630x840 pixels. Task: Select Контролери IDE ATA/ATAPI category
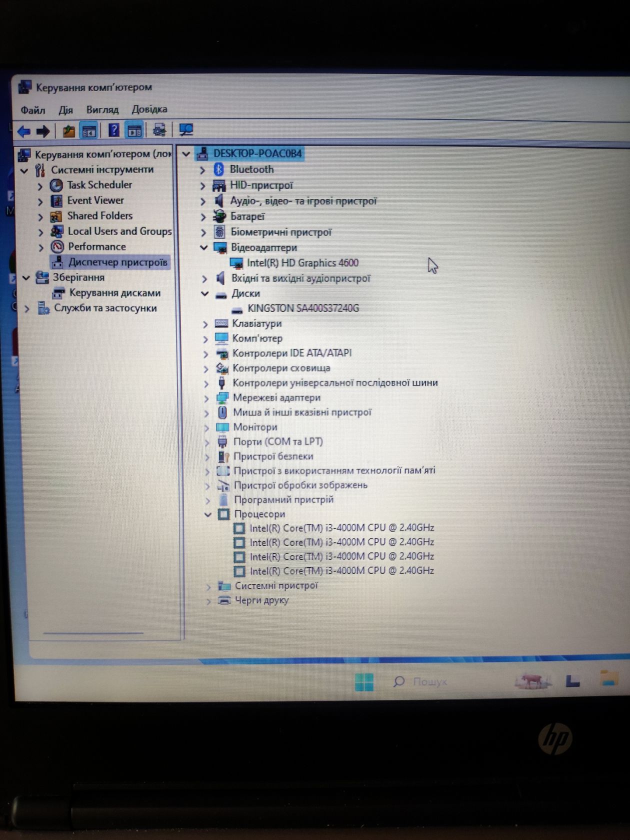pyautogui.click(x=292, y=353)
